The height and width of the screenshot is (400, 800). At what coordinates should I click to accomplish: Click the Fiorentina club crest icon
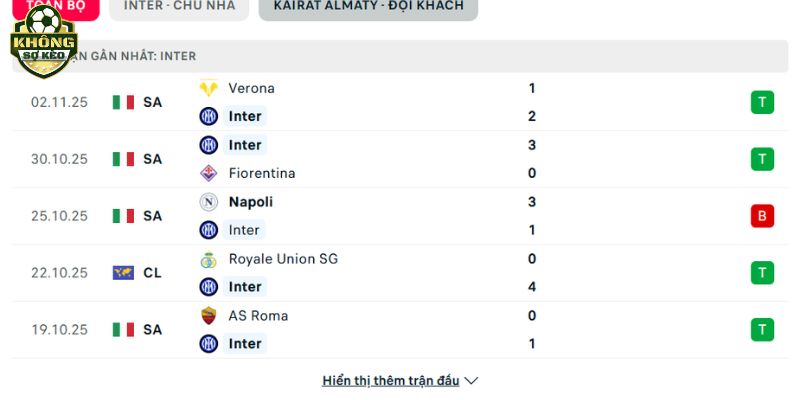tap(208, 173)
